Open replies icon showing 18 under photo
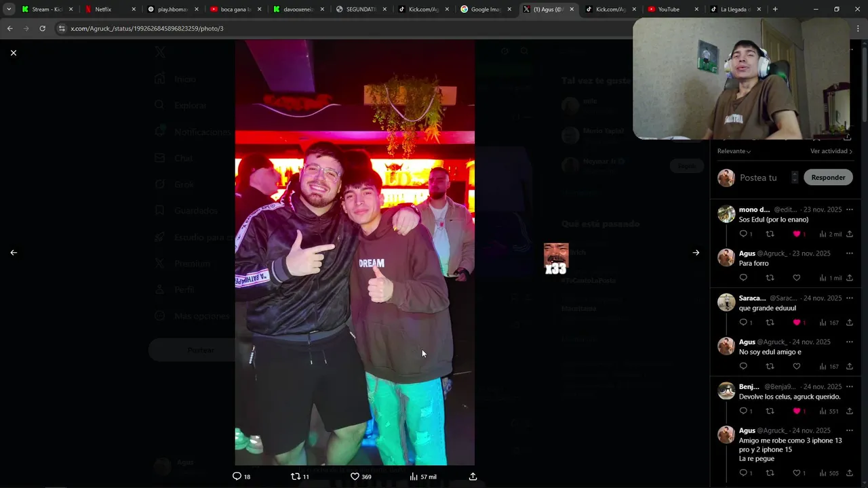This screenshot has width=868, height=488. click(x=241, y=476)
